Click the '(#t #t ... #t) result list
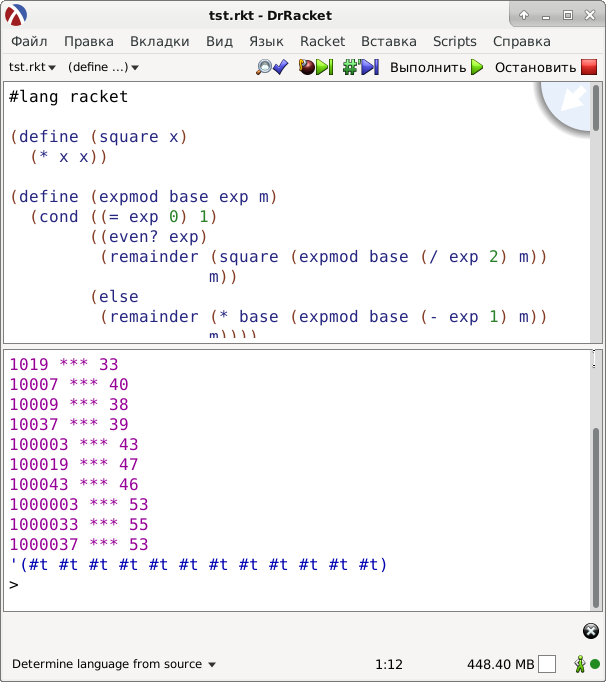 (198, 565)
